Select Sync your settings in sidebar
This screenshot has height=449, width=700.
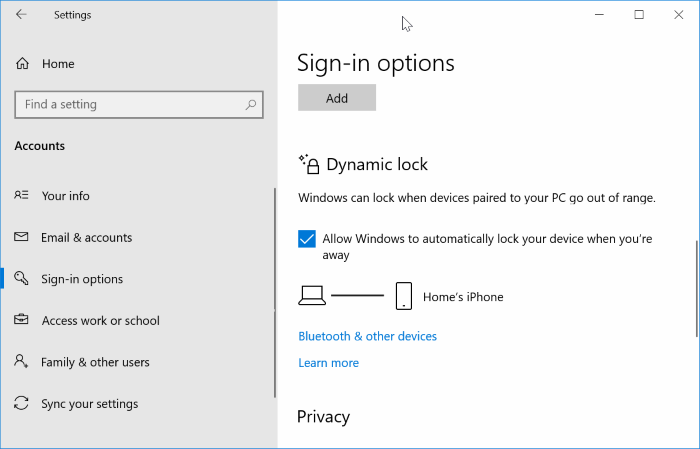click(x=90, y=404)
